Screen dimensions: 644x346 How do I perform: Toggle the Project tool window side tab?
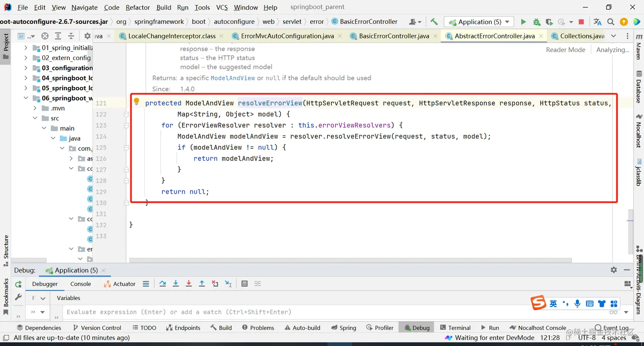tap(6, 47)
